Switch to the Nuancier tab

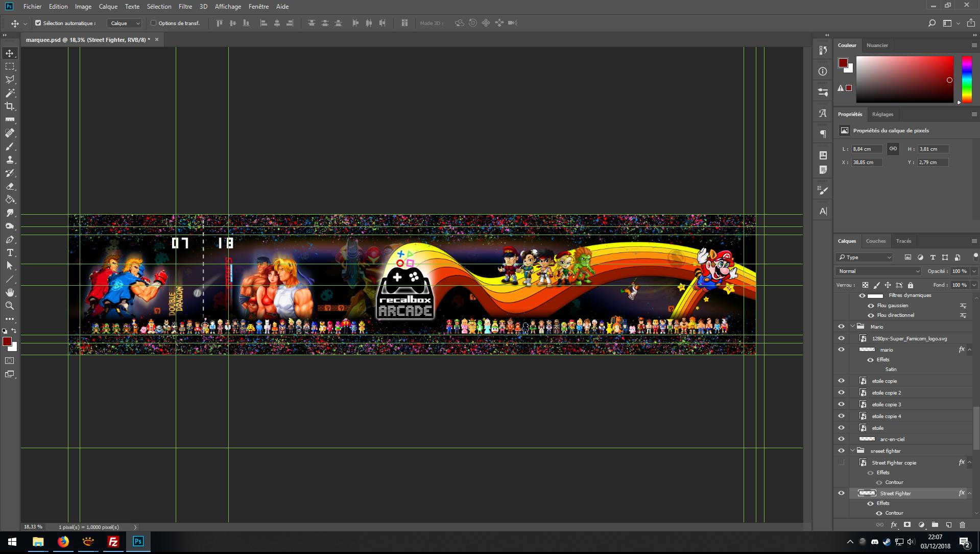tap(877, 45)
